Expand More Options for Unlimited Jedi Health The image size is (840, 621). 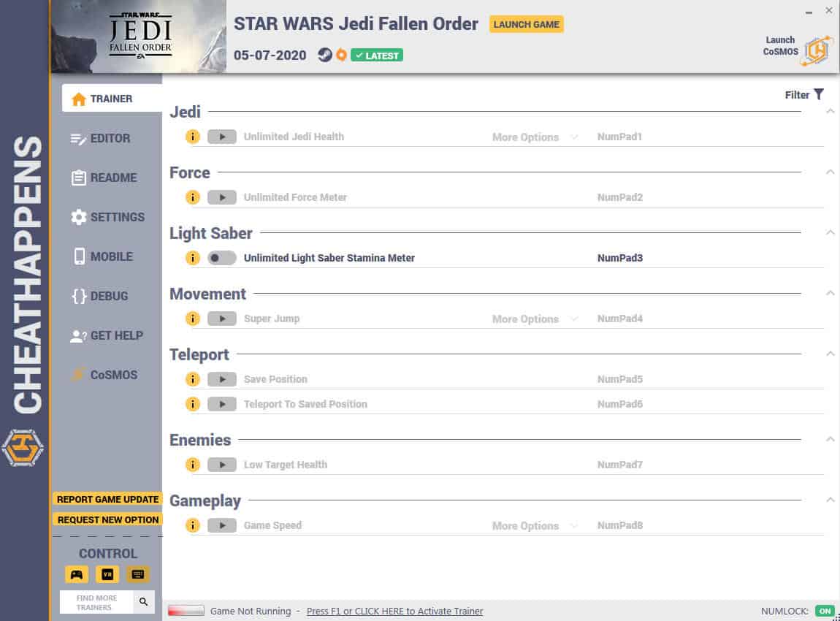pos(535,137)
